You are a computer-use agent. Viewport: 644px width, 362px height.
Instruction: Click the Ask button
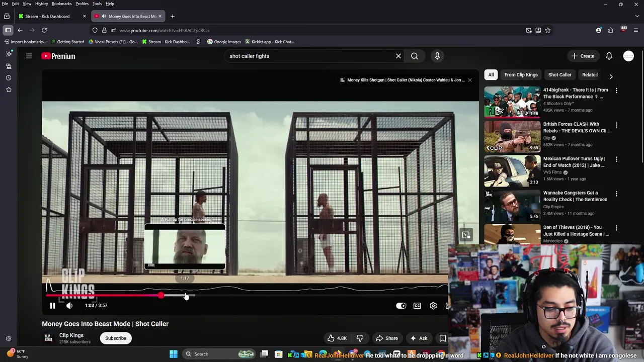(419, 338)
